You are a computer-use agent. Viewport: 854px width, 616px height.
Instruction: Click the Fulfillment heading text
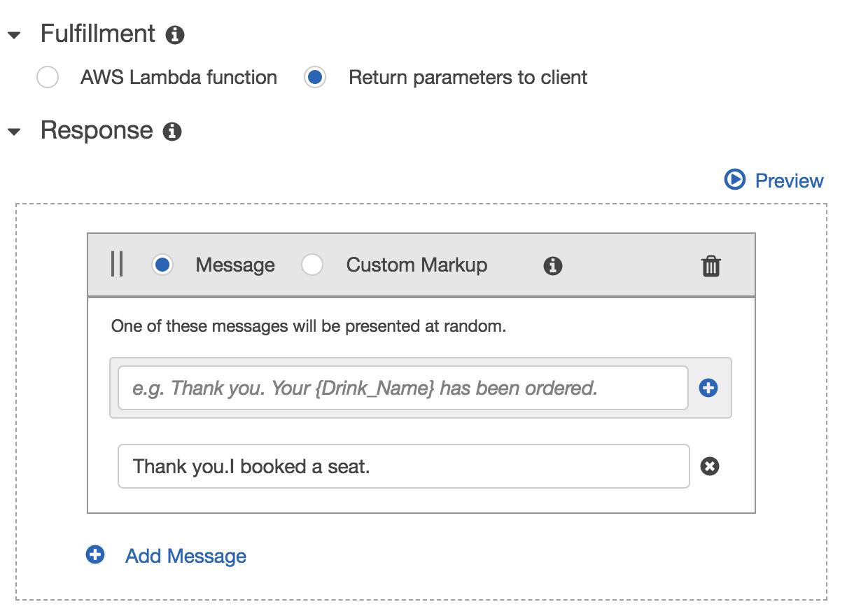coord(98,34)
